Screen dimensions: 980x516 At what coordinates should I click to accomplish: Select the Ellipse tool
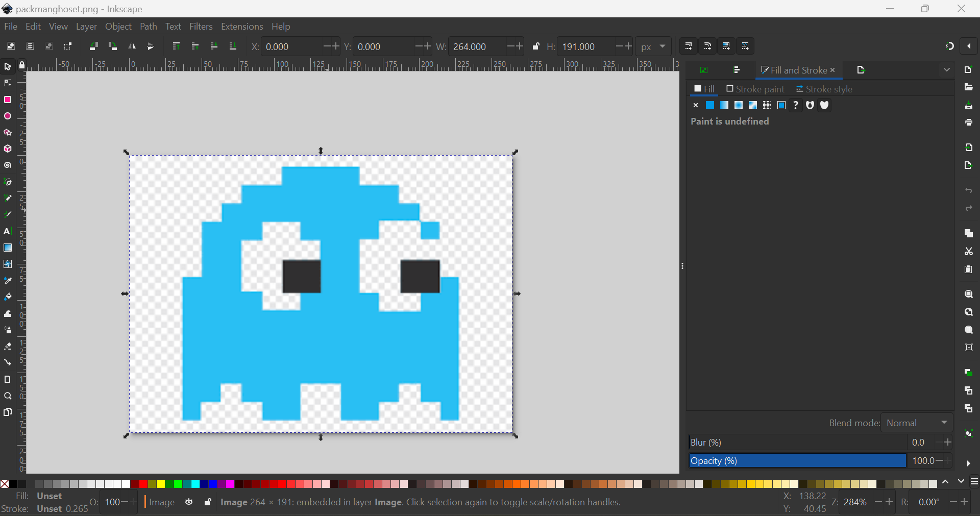coord(8,116)
